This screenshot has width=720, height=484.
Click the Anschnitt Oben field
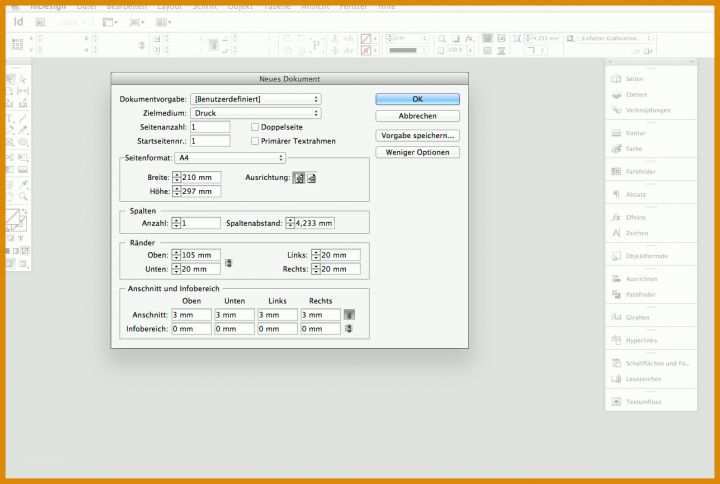point(191,315)
